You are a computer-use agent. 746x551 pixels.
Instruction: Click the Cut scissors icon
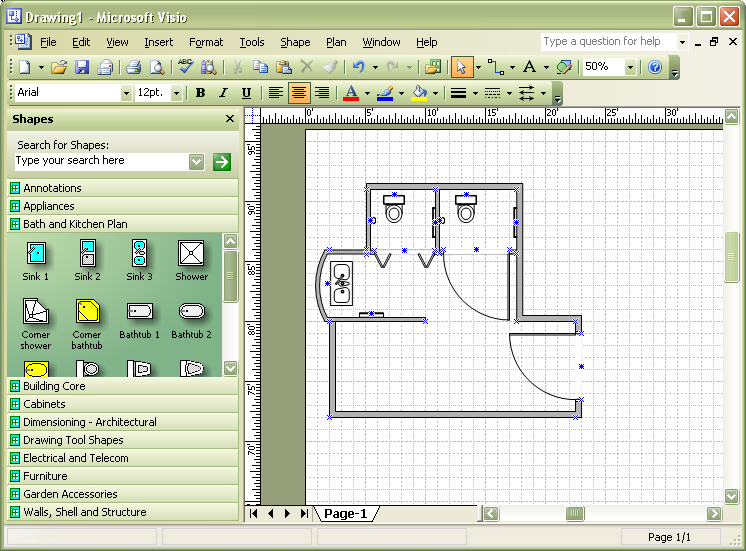[237, 67]
